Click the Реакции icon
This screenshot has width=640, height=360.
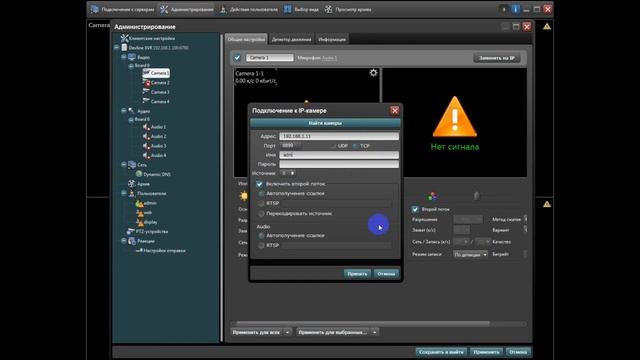(132, 241)
